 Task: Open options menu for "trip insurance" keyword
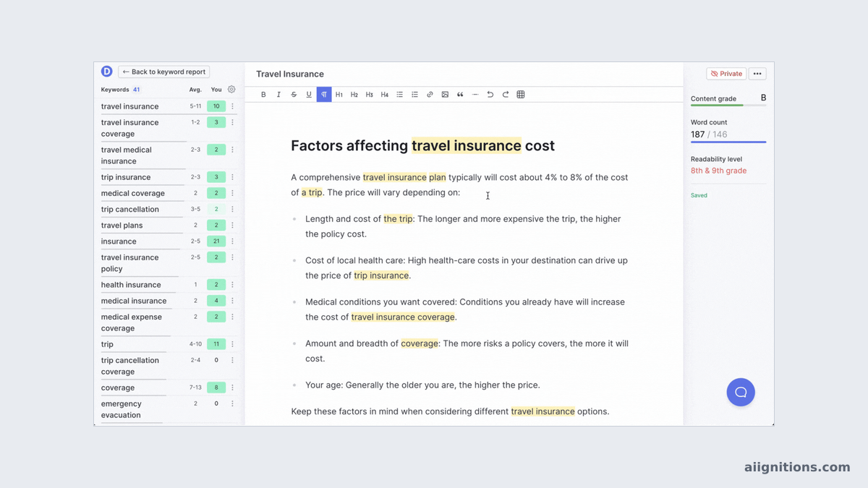[x=232, y=177]
